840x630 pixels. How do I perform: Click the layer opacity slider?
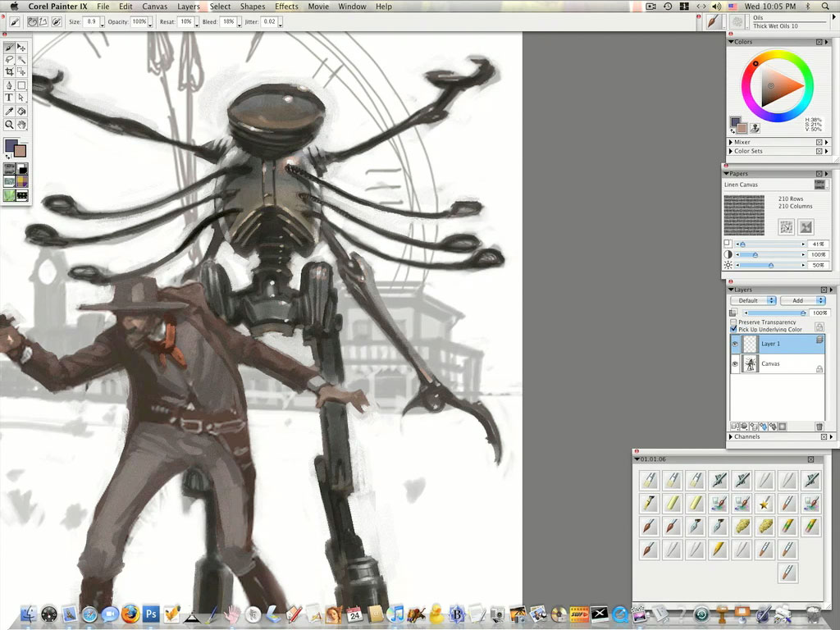click(774, 313)
